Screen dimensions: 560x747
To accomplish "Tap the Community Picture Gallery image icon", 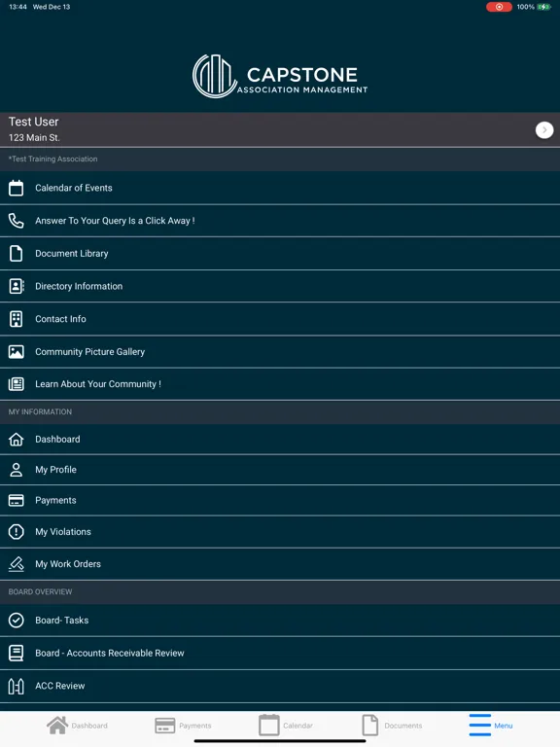I will pyautogui.click(x=17, y=351).
